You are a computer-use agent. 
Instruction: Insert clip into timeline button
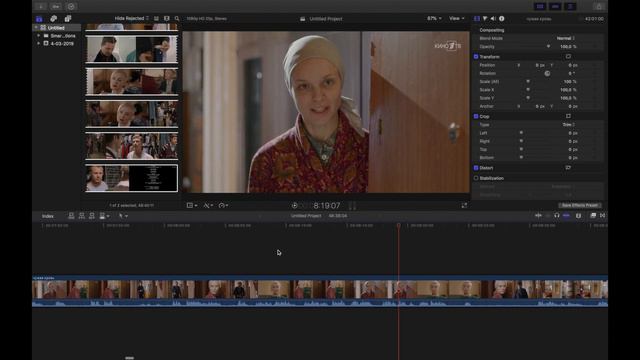point(82,216)
